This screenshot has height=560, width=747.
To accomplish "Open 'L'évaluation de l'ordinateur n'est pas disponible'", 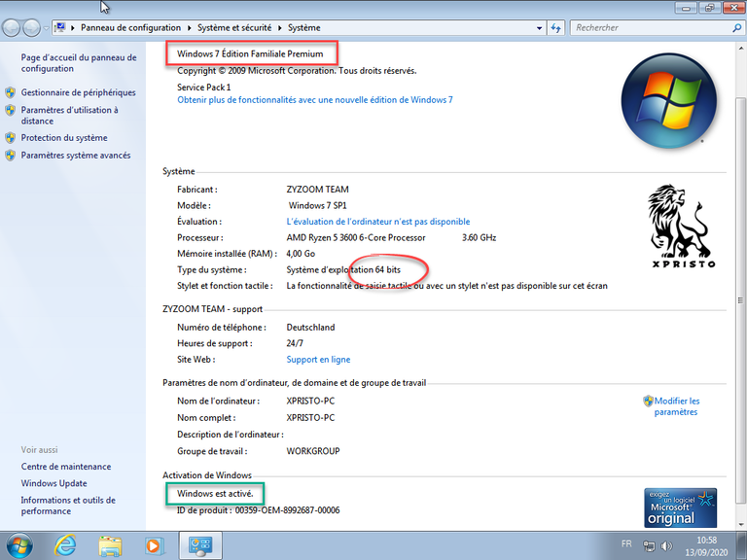I will 377,222.
